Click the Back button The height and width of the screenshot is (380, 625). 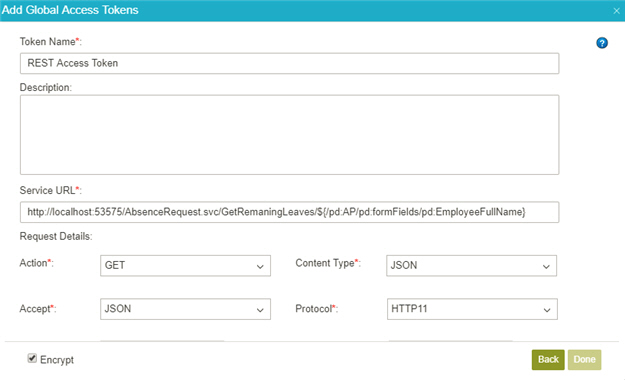click(548, 360)
